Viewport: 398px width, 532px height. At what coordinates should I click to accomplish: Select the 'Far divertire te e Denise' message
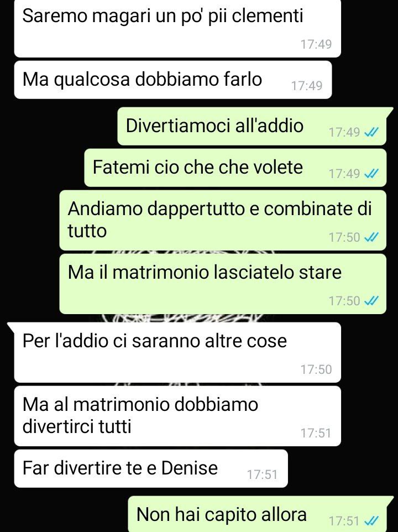point(151,468)
